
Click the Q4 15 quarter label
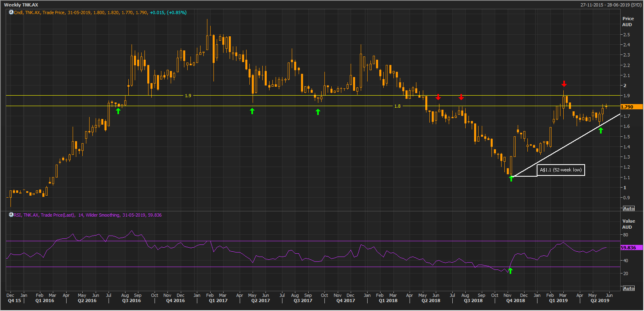tap(15, 301)
